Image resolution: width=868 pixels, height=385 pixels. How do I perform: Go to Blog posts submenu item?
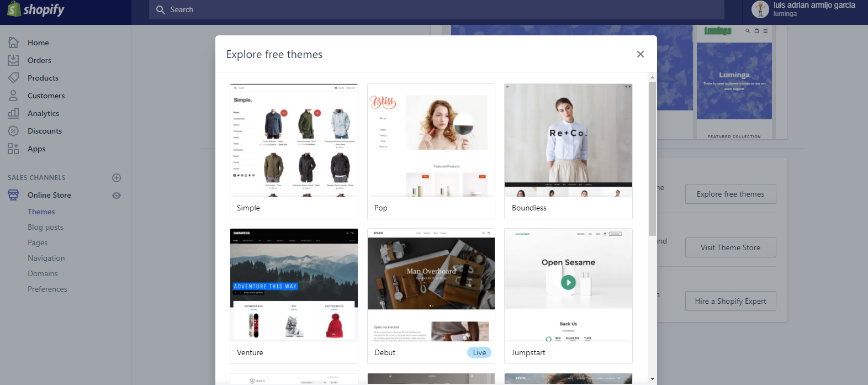(x=45, y=227)
